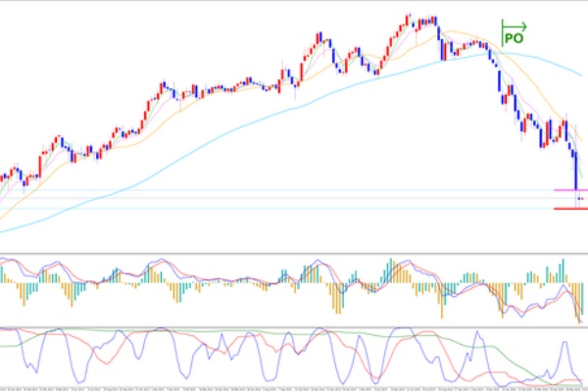Click the divider between price chart and histogram panel
Viewport: 588px width, 392px height.
point(294,254)
